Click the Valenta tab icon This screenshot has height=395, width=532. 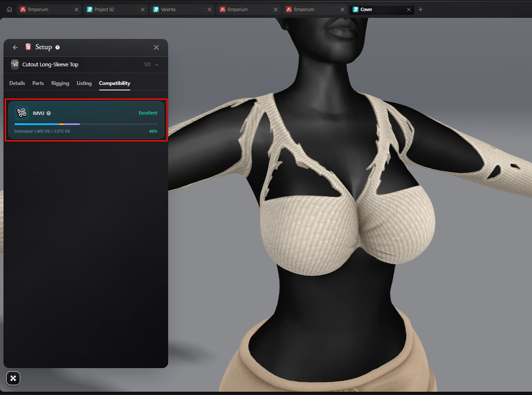pyautogui.click(x=156, y=9)
